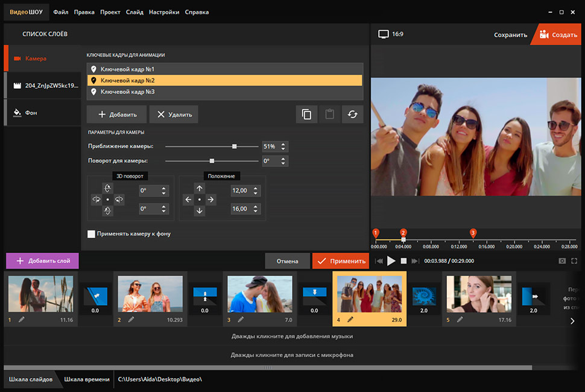Click the paste keyframe clipboard icon
This screenshot has height=392, width=585.
click(329, 115)
